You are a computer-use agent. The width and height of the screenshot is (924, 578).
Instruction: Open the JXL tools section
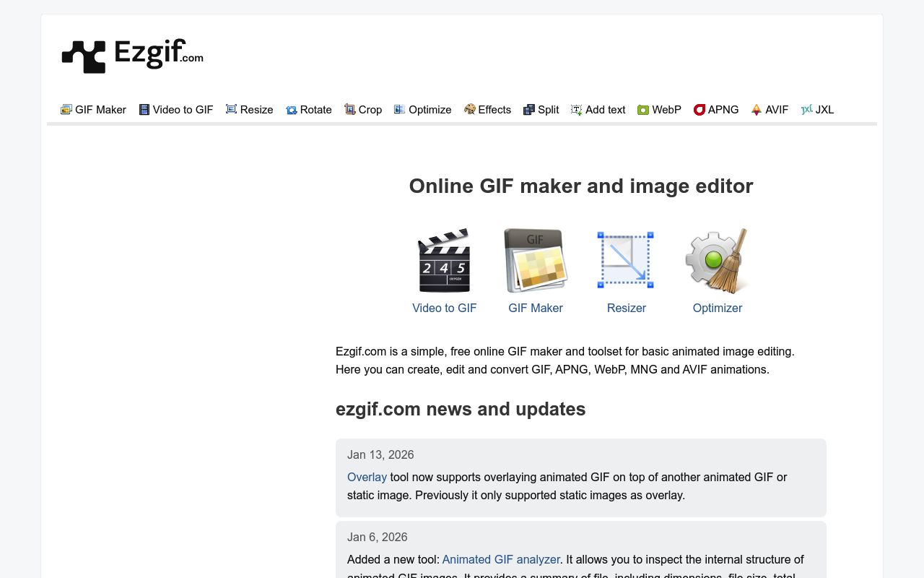[817, 110]
